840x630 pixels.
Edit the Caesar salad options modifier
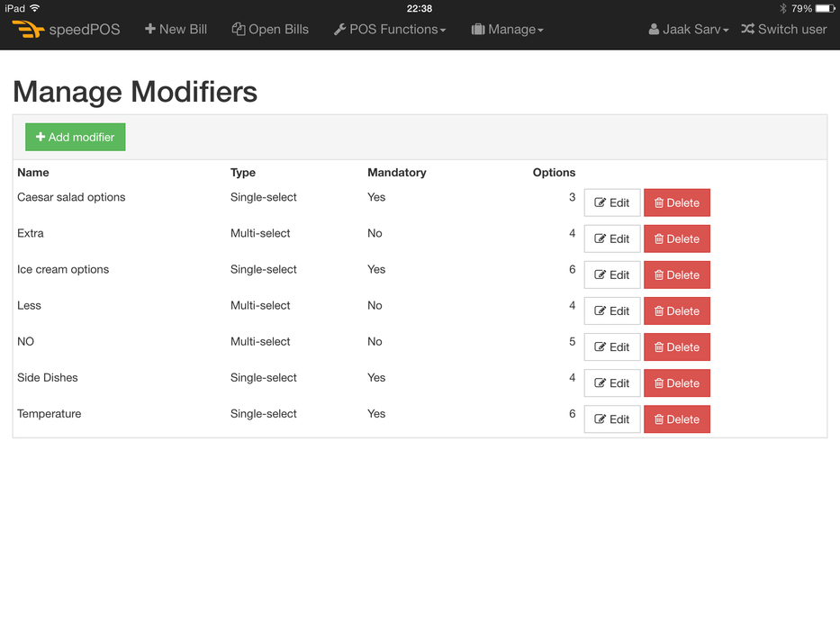[611, 202]
